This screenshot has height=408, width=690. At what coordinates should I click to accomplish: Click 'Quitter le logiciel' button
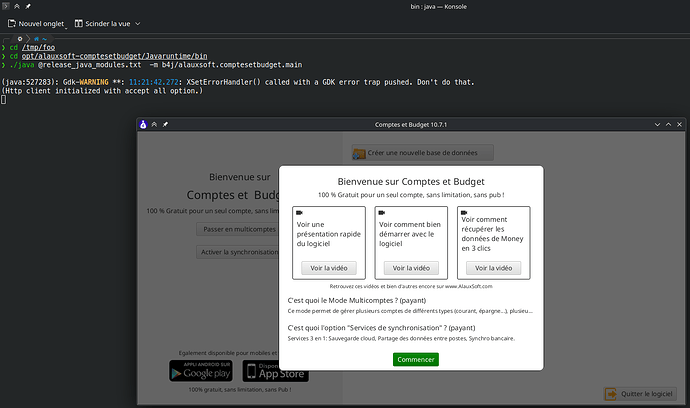(640, 394)
